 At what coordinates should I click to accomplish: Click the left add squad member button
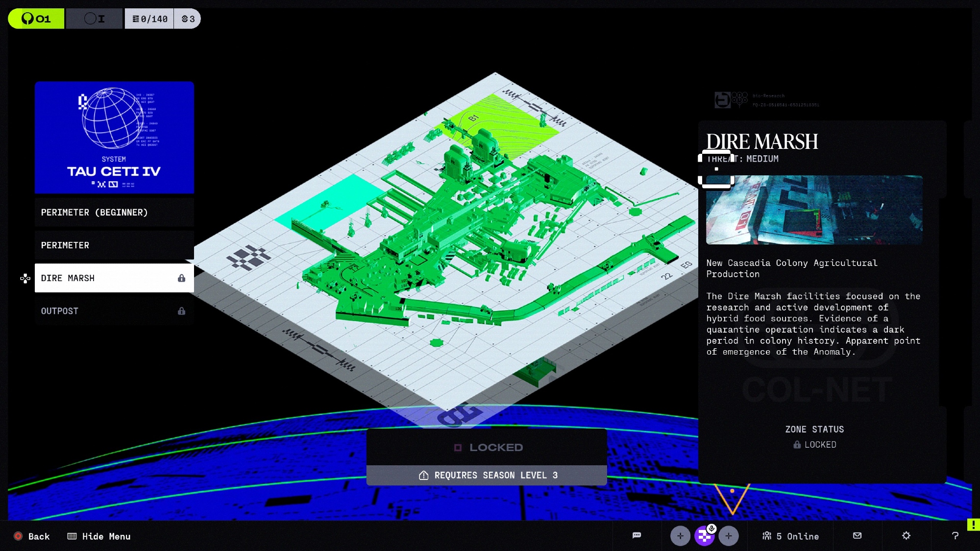click(x=680, y=536)
